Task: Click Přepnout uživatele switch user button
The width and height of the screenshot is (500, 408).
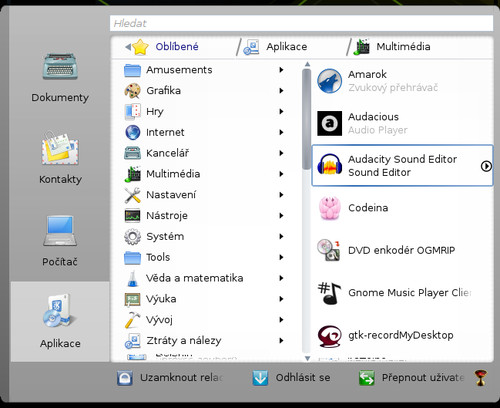Action: (412, 378)
